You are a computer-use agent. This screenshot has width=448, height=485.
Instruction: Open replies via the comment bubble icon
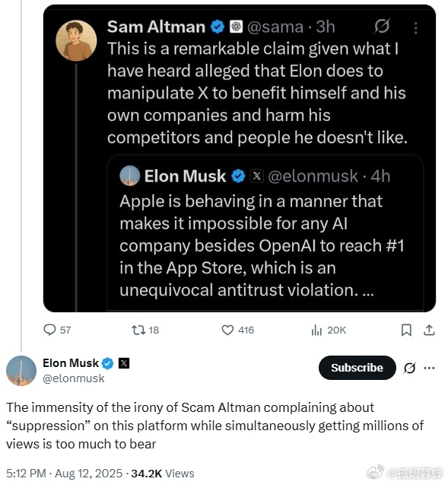(49, 330)
